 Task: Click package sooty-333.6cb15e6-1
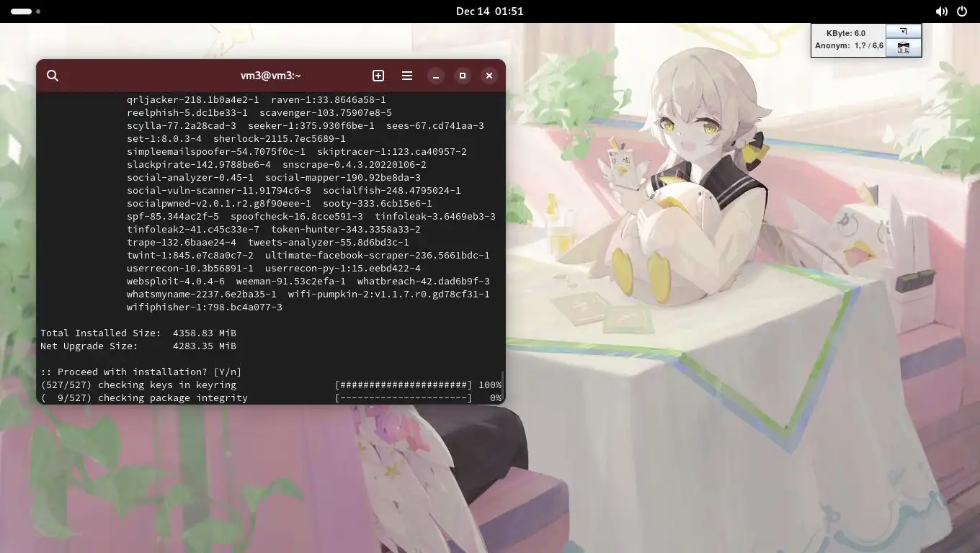point(378,204)
